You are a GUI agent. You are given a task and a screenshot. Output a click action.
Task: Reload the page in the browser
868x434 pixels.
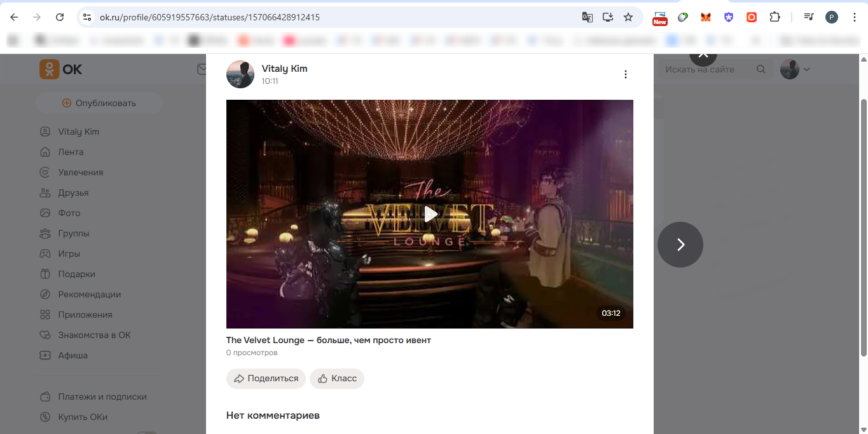click(x=60, y=17)
